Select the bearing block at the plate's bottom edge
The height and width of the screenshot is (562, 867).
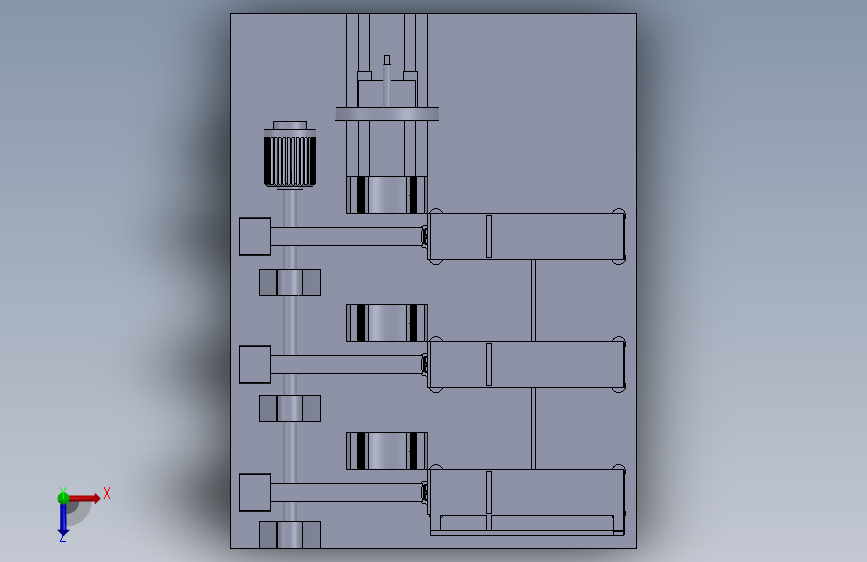pyautogui.click(x=290, y=535)
